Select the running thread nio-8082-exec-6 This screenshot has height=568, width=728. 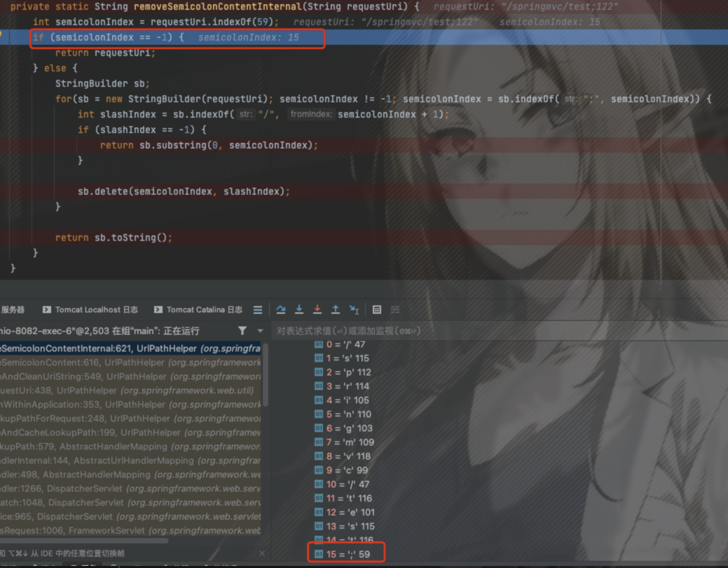[x=100, y=331]
